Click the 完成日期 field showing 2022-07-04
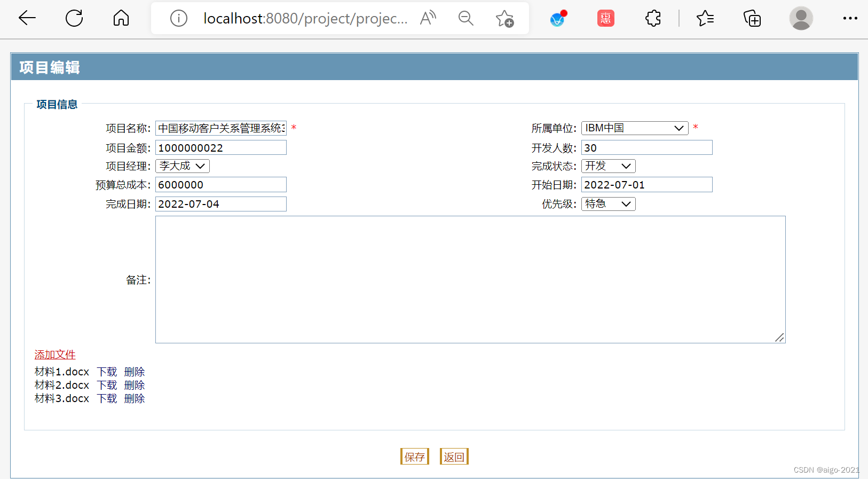Screen dimensions: 868x479 tap(221, 204)
